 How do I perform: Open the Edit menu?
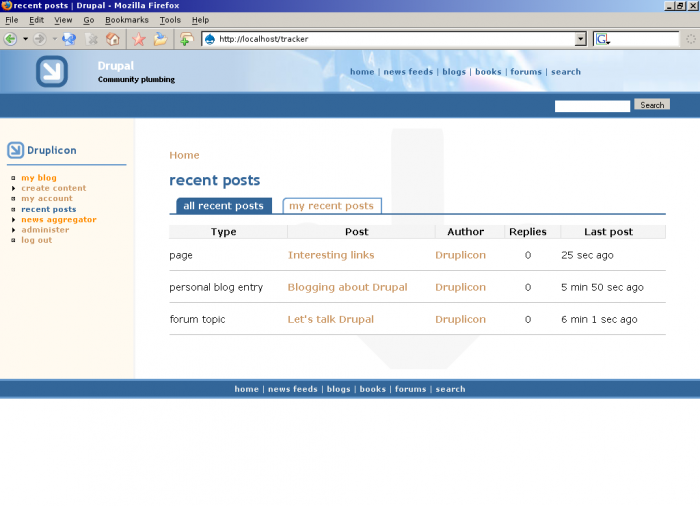pos(36,20)
